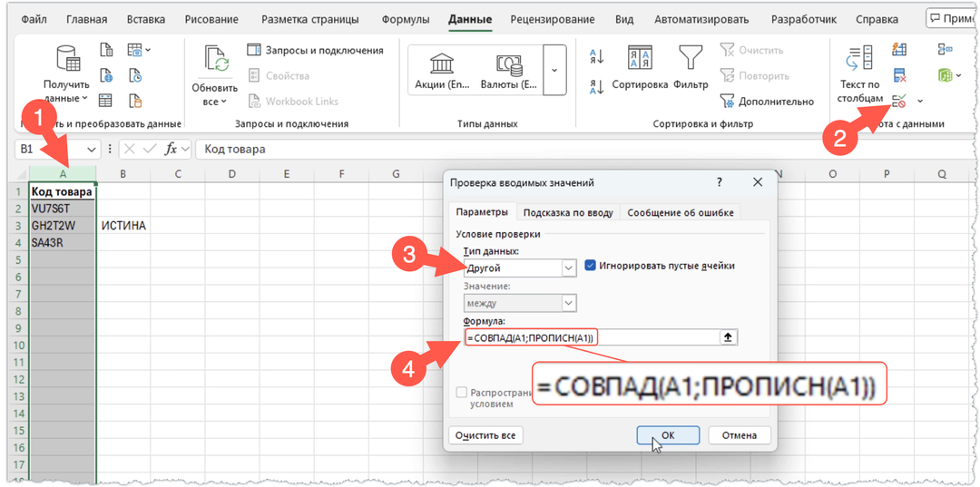Select cell containing GH2T2W
The height and width of the screenshot is (487, 980).
(x=63, y=226)
